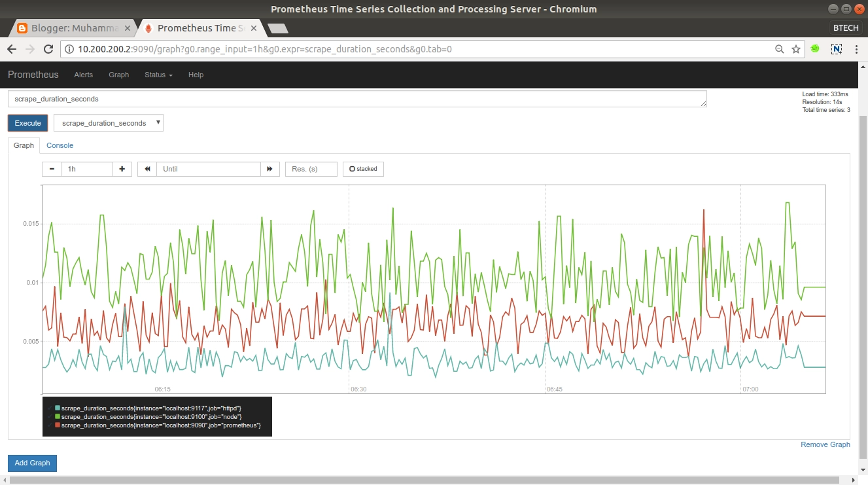Click the red prometheus legend color swatch
Screen dimensions: 868x485
(x=58, y=425)
